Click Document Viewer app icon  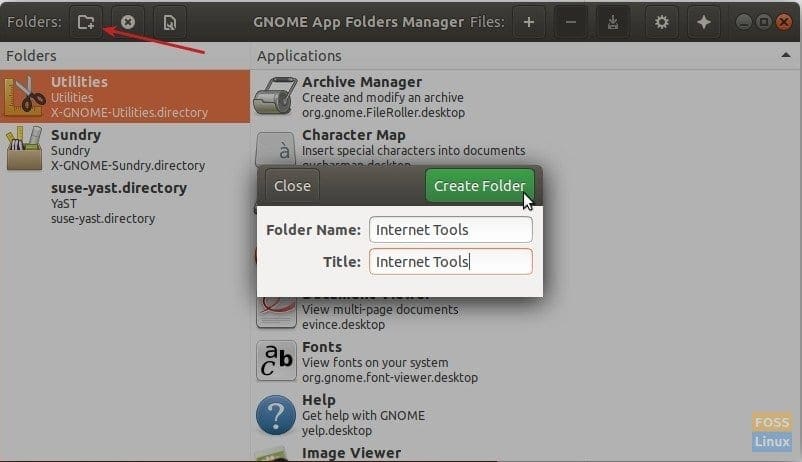click(x=276, y=312)
